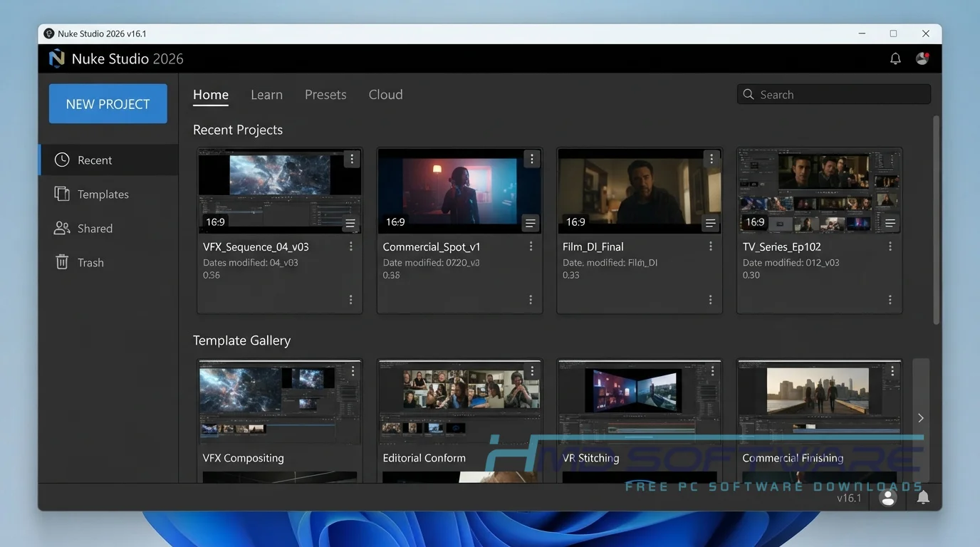Open the bell icon in bottom status bar
980x547 pixels.
tap(923, 497)
